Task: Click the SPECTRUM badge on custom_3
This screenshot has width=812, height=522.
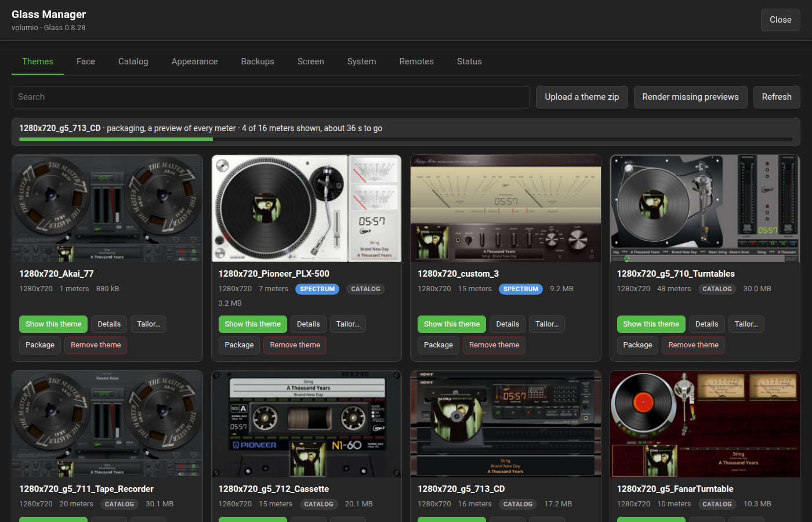Action: [521, 289]
